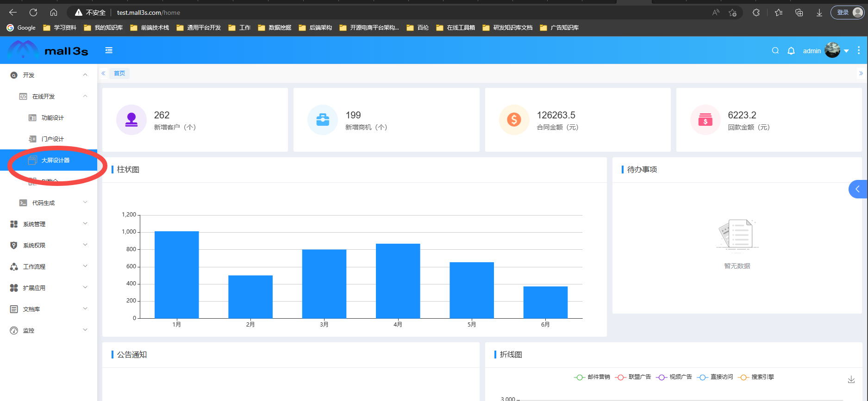Toggle 邮件营销 legend series
The image size is (868, 401).
click(x=592, y=377)
